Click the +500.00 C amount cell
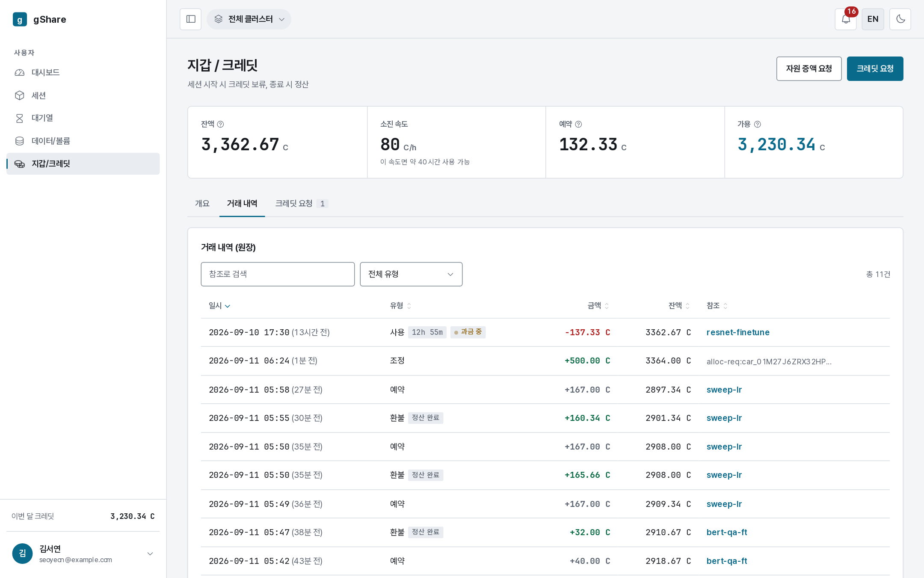Screen dimensions: 924x578 587,361
